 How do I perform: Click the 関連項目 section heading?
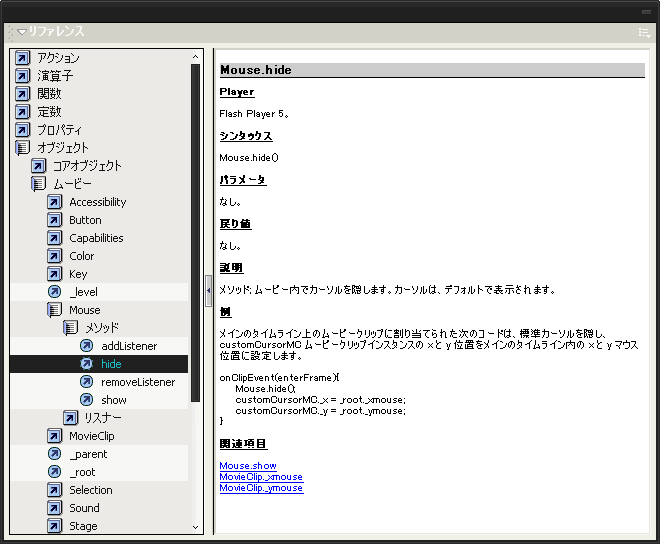243,444
